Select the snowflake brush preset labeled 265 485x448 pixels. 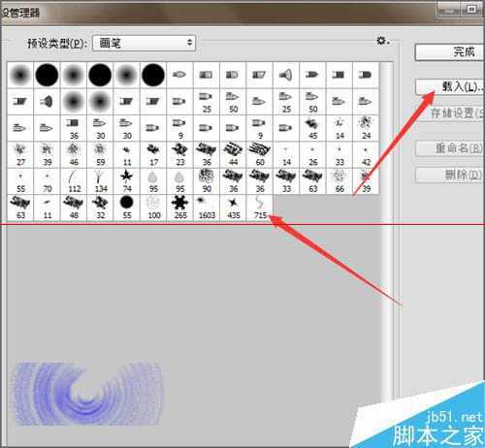(180, 208)
